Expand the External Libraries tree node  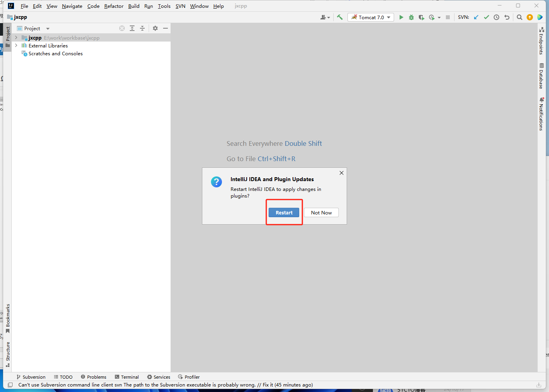tap(16, 45)
